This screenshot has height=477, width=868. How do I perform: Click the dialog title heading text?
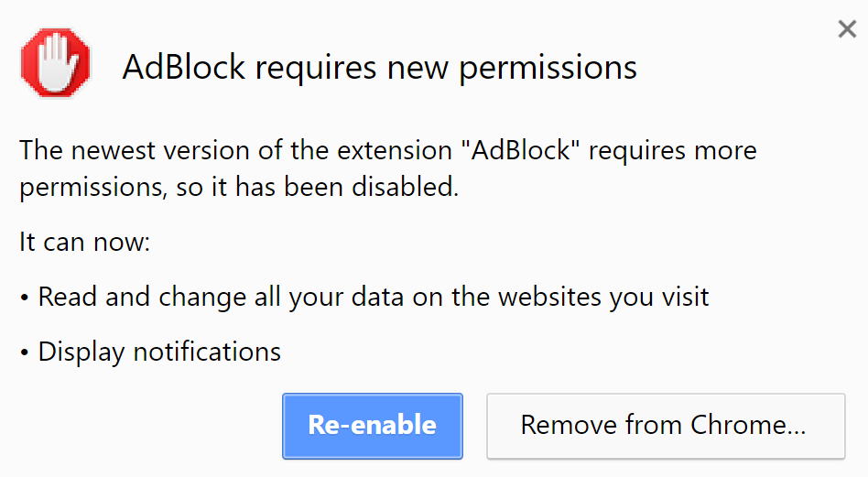point(379,67)
